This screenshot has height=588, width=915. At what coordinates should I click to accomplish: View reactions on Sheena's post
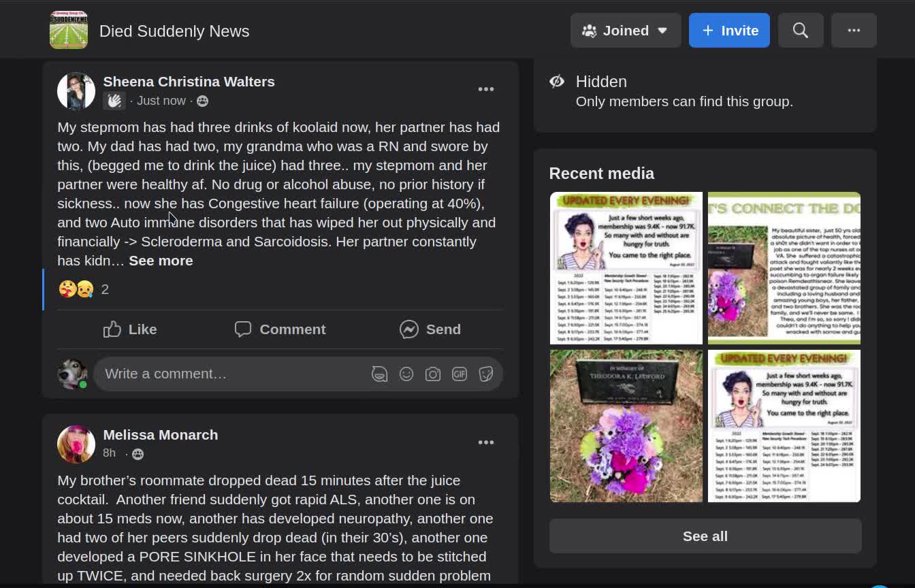pyautogui.click(x=76, y=289)
